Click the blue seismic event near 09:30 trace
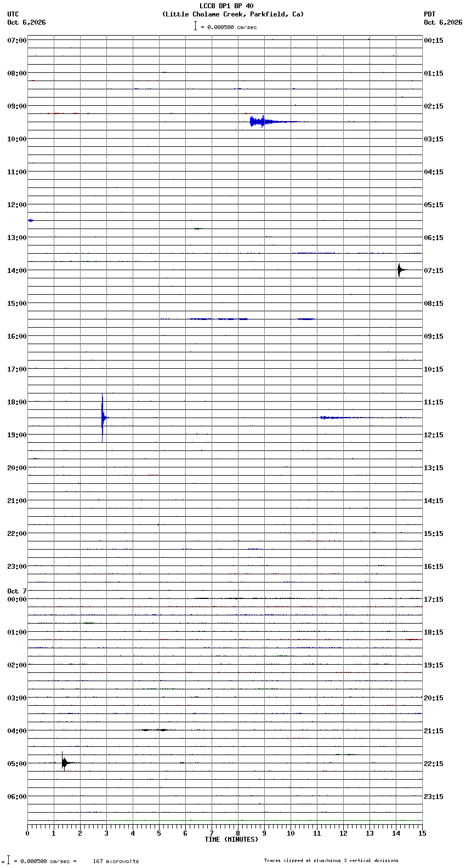The image size is (466, 868). [266, 122]
